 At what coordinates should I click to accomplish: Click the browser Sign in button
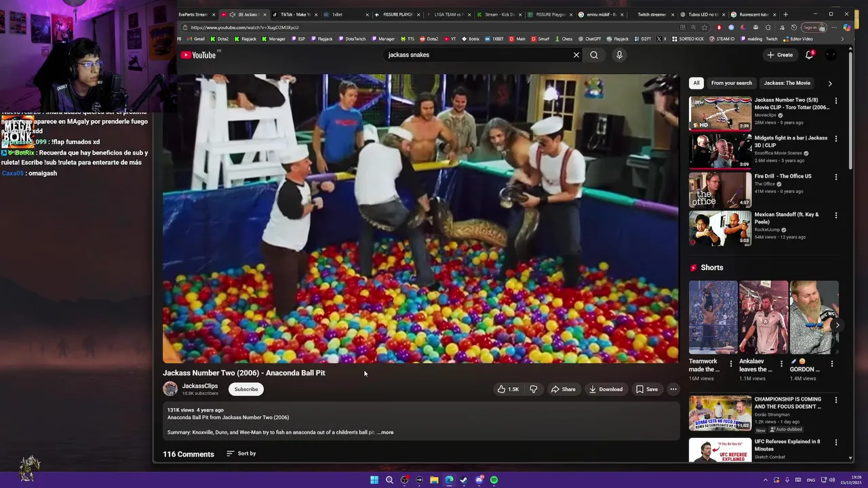click(813, 28)
